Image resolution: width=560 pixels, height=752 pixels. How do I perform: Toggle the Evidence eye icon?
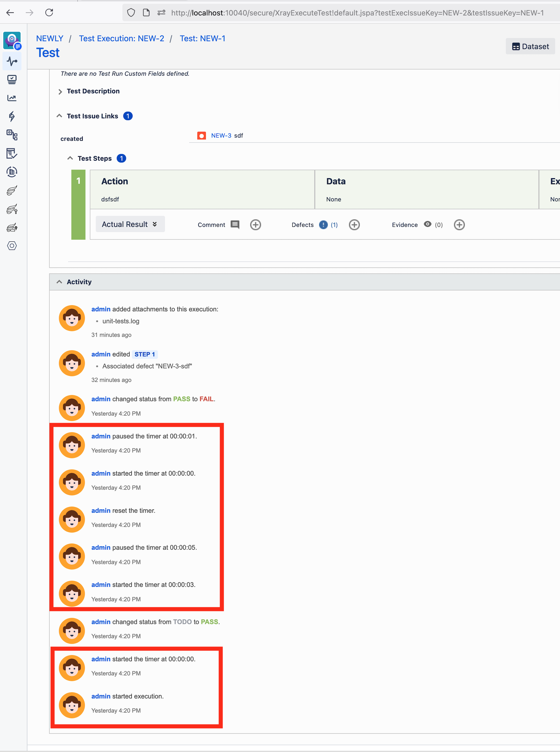[428, 224]
